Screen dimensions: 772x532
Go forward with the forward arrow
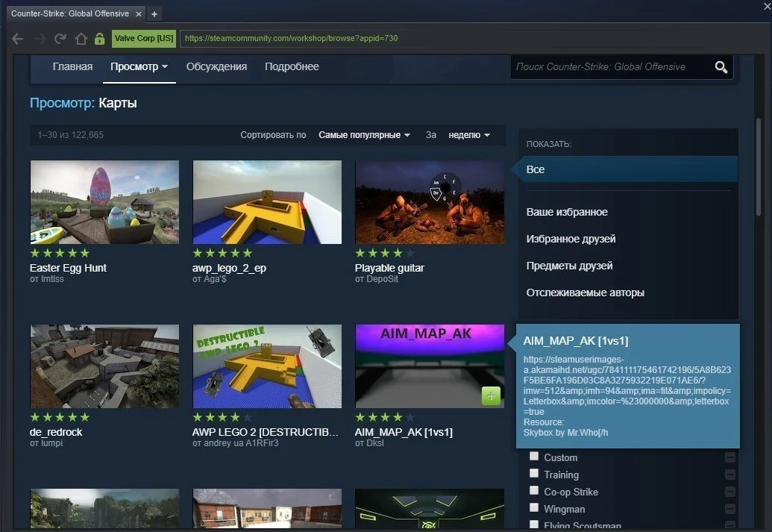click(40, 38)
